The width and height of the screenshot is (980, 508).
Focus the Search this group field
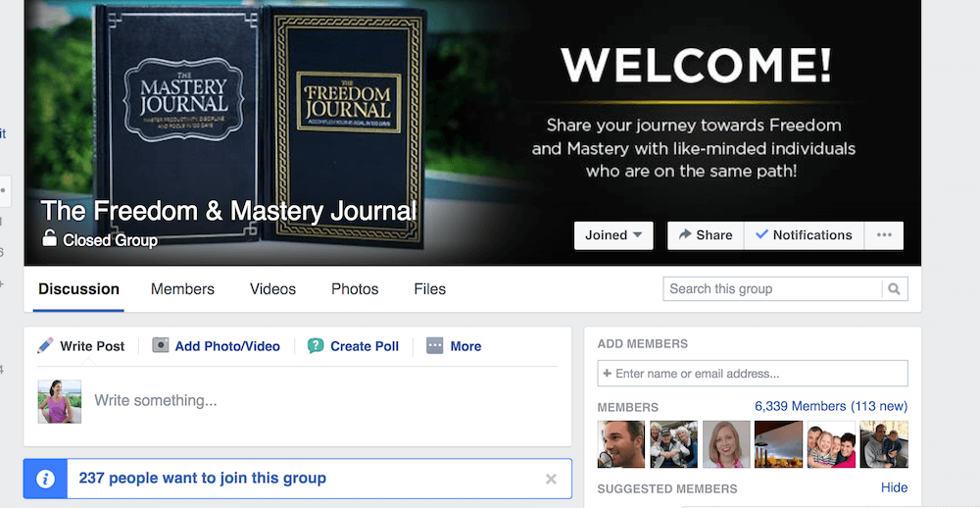coord(772,289)
